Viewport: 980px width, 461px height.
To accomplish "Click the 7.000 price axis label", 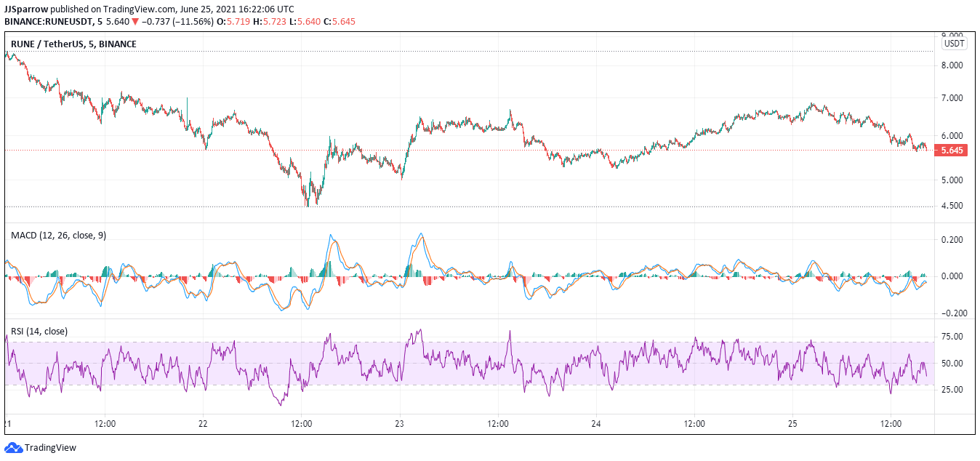I will coord(952,97).
